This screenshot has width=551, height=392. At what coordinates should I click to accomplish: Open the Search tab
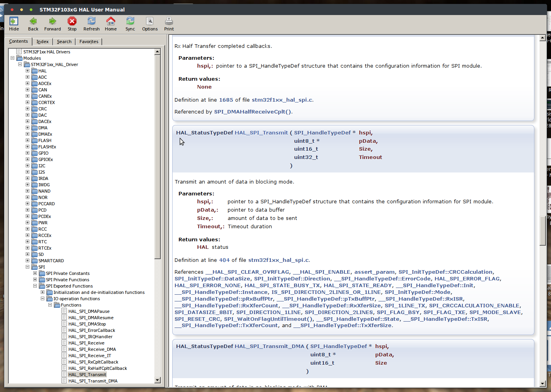coord(64,42)
